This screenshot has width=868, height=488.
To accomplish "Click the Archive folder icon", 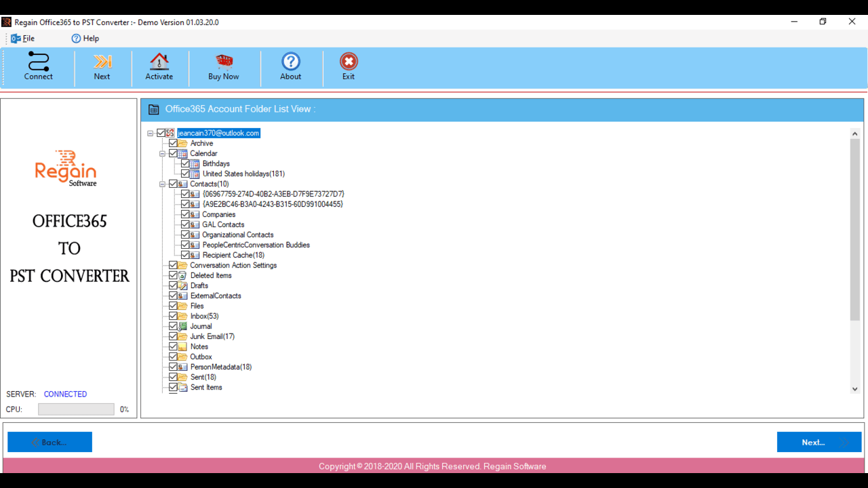I will (182, 143).
